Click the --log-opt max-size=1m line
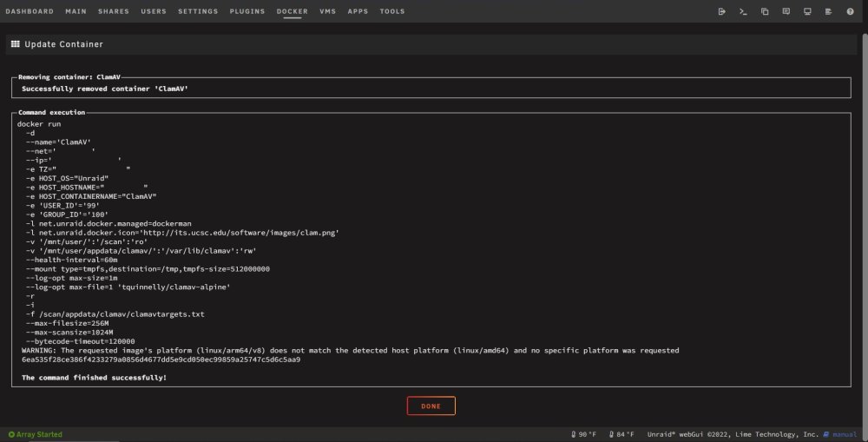868x442 pixels. tap(71, 278)
